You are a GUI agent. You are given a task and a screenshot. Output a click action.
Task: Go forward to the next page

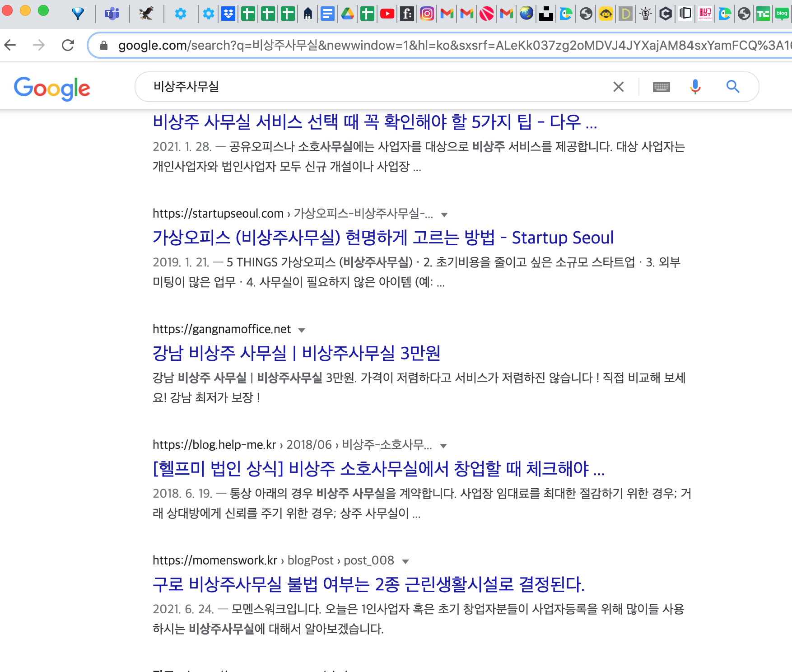(39, 45)
